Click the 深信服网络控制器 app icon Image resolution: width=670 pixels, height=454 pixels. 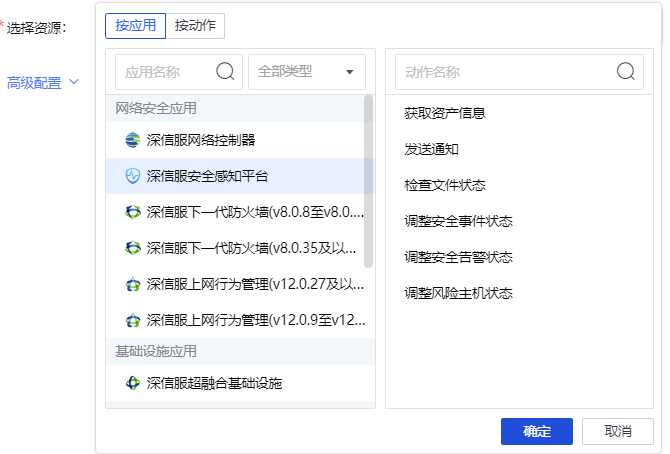132,140
